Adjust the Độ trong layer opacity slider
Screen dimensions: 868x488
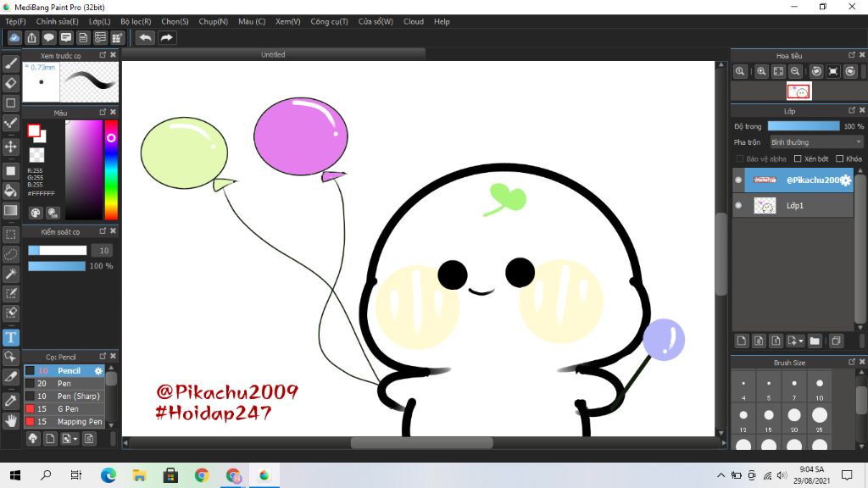[804, 126]
